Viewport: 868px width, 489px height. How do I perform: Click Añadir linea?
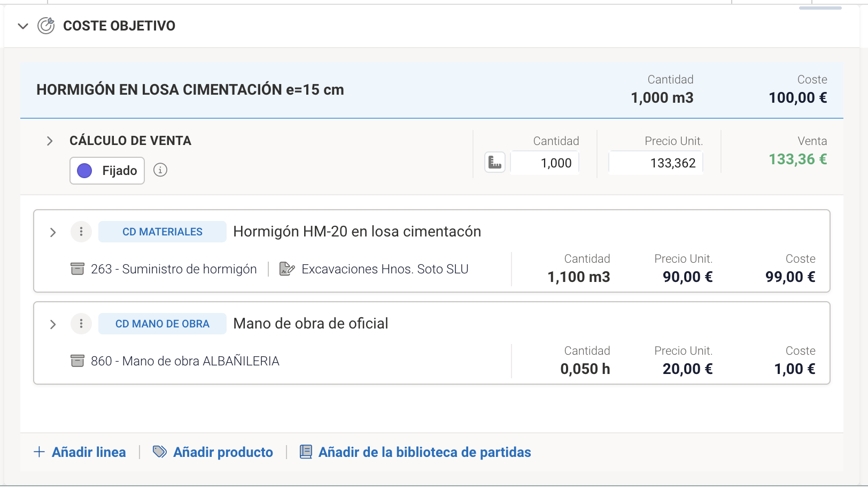[x=80, y=452]
